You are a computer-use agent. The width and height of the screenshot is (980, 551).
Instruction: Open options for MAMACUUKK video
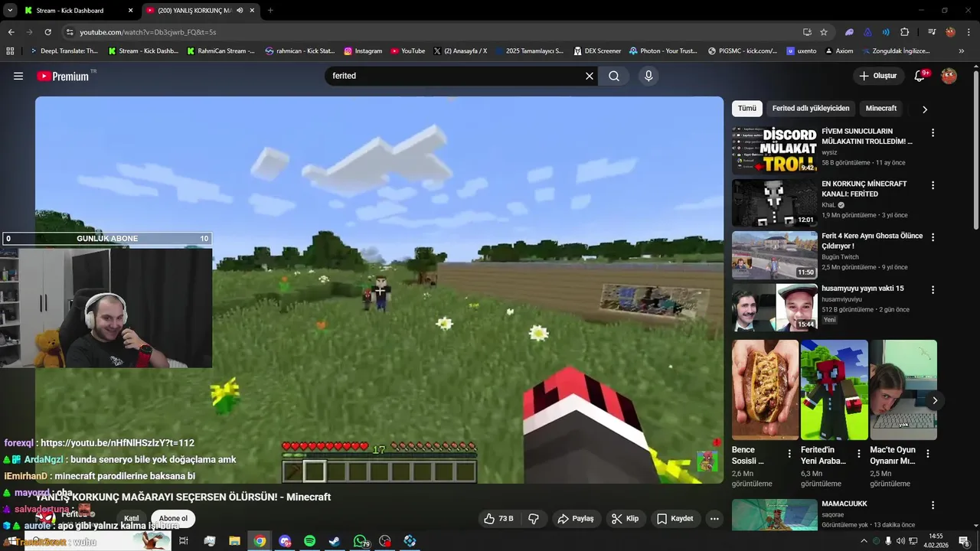[x=933, y=505]
